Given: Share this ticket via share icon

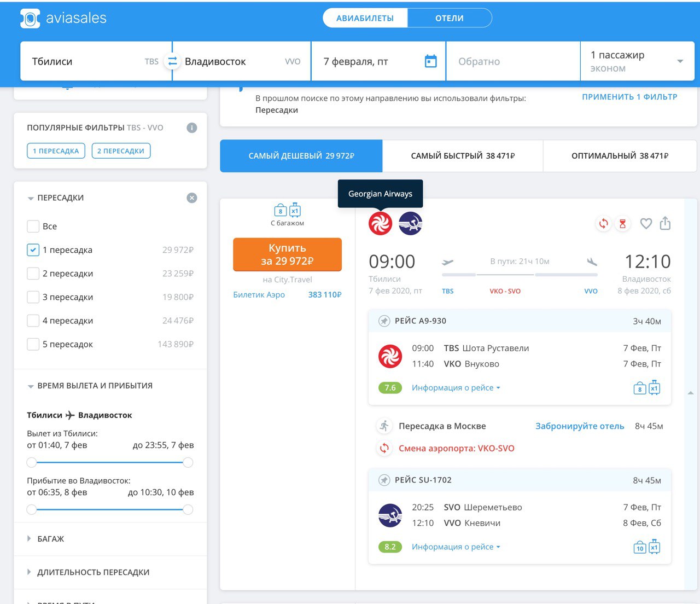Looking at the screenshot, I should click(665, 223).
